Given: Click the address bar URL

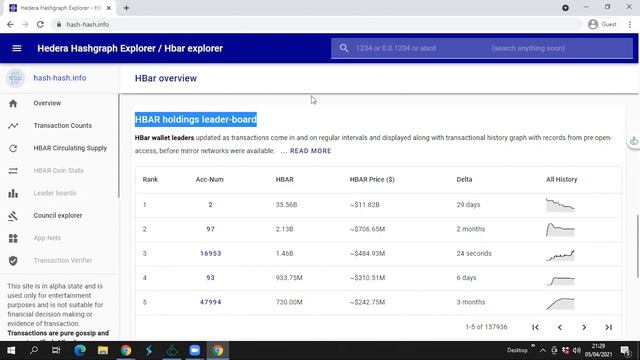Looking at the screenshot, I should pyautogui.click(x=88, y=24).
